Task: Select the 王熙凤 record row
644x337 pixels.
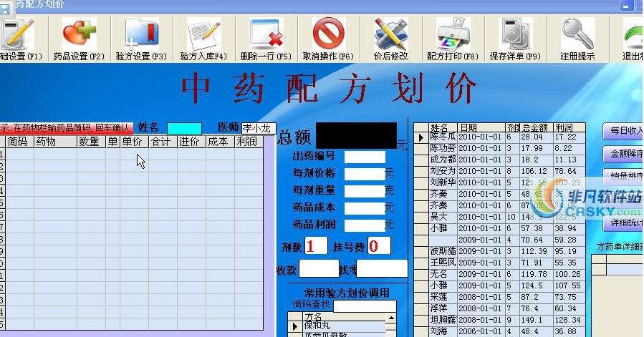Action: pos(499,263)
